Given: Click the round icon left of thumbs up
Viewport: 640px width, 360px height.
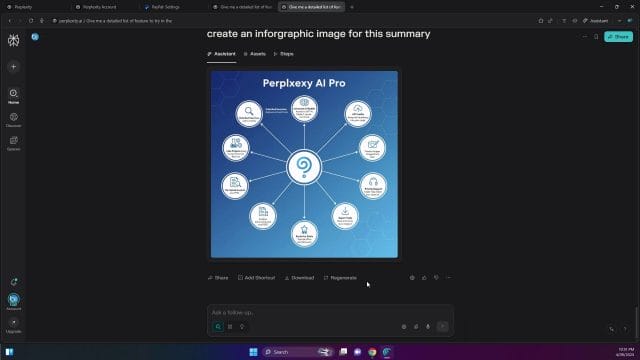Looking at the screenshot, I should 412,278.
